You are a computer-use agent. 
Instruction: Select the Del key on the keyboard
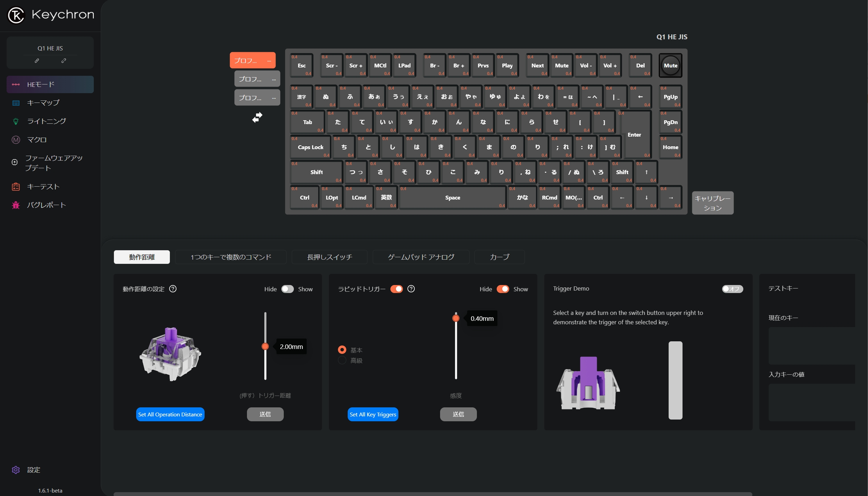[640, 65]
